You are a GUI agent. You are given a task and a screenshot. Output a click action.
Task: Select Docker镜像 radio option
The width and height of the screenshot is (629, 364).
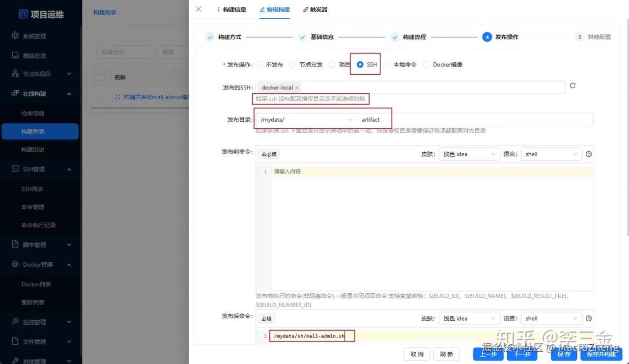[x=426, y=64]
